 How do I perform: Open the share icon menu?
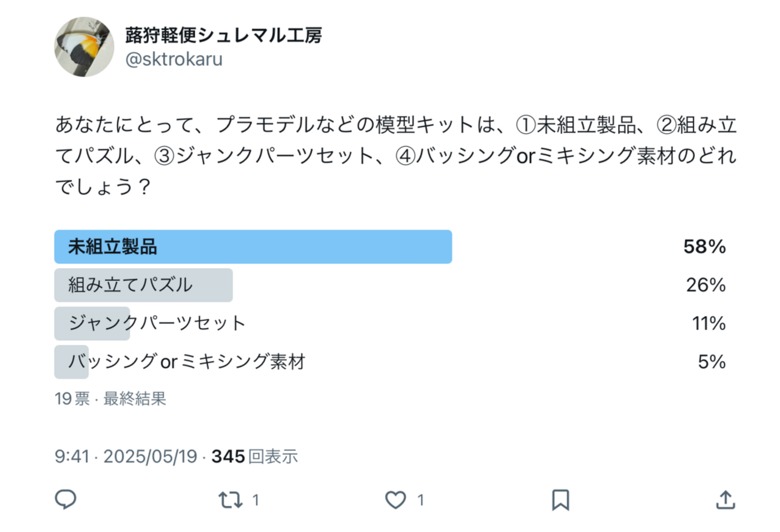725,499
